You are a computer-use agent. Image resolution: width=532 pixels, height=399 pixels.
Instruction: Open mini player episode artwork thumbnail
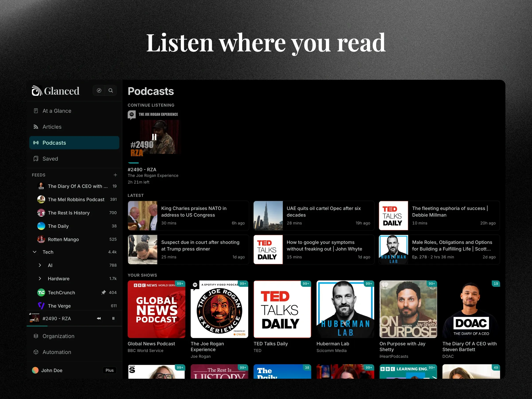point(34,318)
